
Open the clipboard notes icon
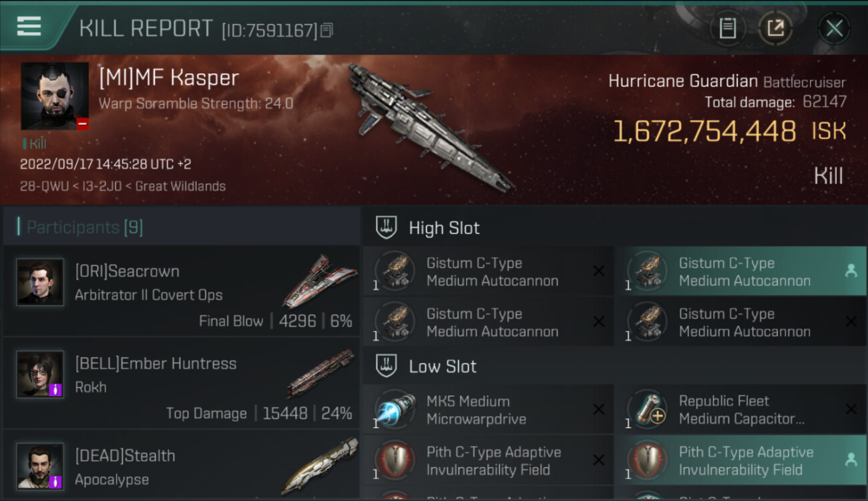coord(728,28)
